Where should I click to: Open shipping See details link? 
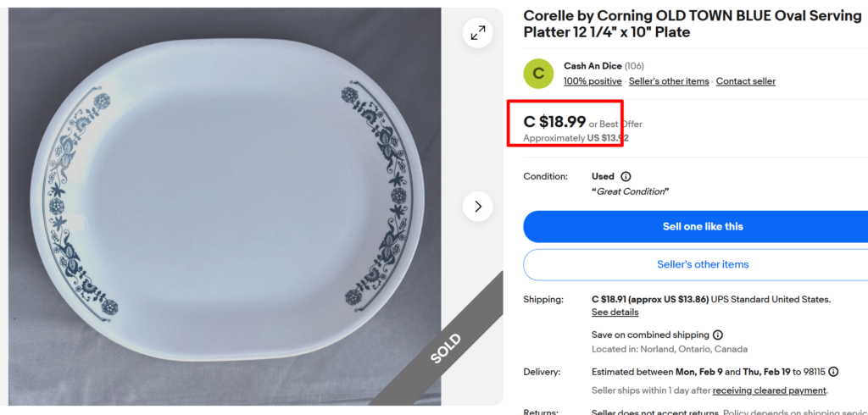[615, 313]
